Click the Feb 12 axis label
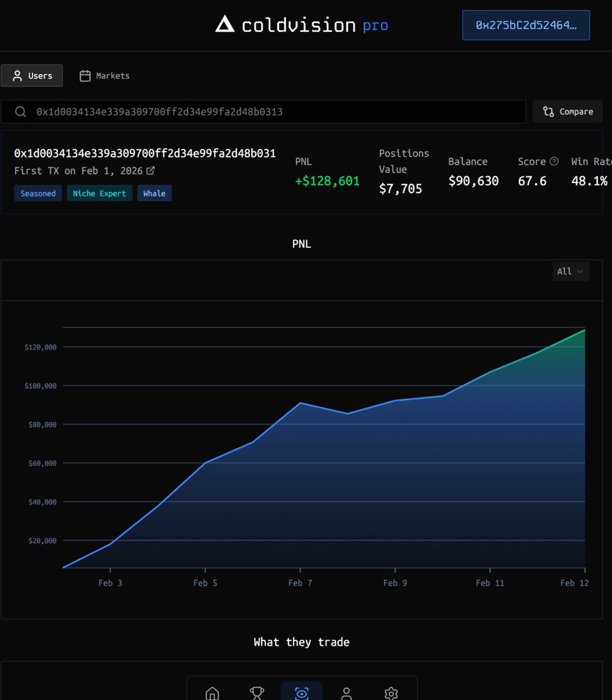Image resolution: width=612 pixels, height=700 pixels. coord(575,583)
